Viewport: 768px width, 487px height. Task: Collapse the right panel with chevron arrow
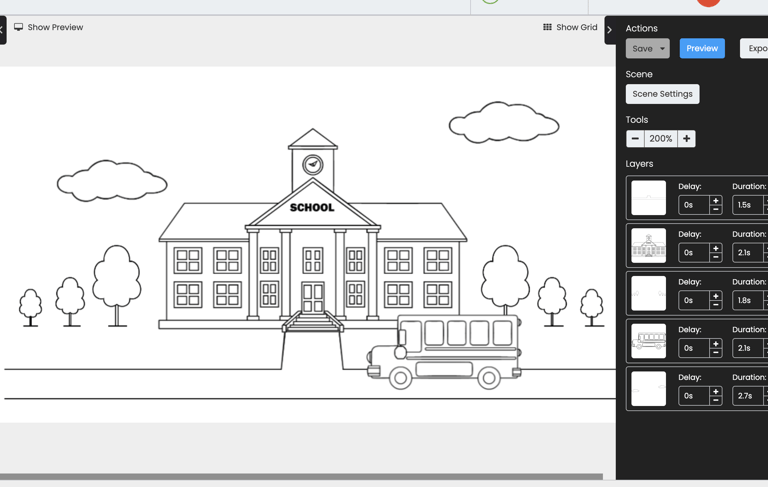pyautogui.click(x=609, y=30)
